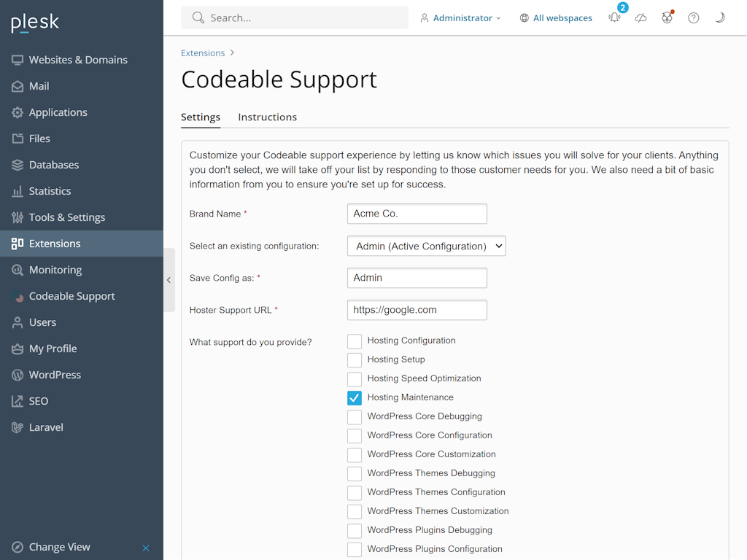This screenshot has width=747, height=560.
Task: Enable WordPress Core Configuration checkbox
Action: pos(355,436)
